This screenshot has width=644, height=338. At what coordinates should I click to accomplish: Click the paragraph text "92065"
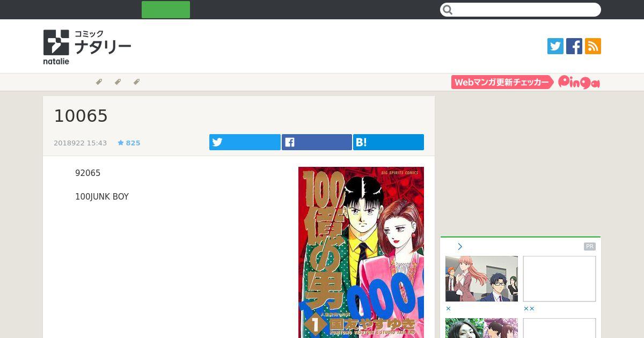pos(88,173)
